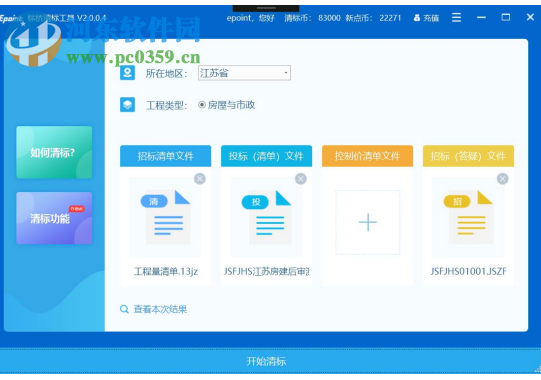This screenshot has height=380, width=541.
Task: Select the 招标清单文件 header
Action: tap(166, 156)
